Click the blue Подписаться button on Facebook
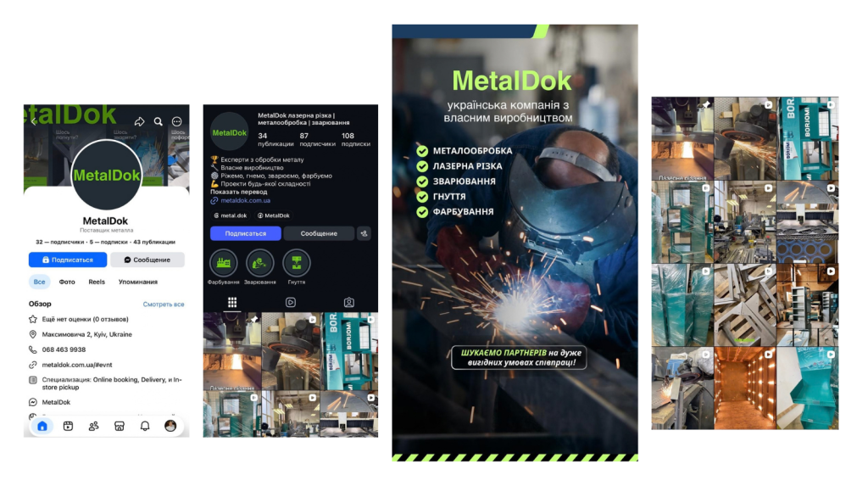868x486 pixels. [x=68, y=260]
